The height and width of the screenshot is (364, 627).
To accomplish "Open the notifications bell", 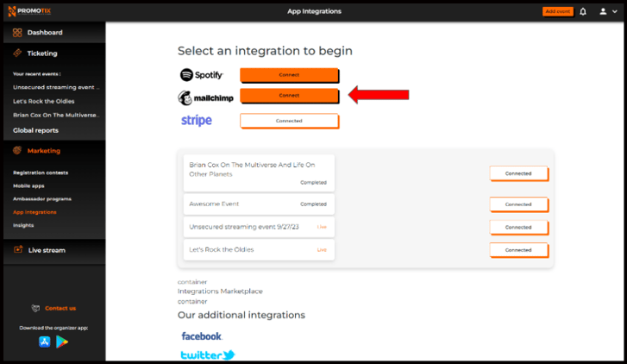I will tap(583, 11).
